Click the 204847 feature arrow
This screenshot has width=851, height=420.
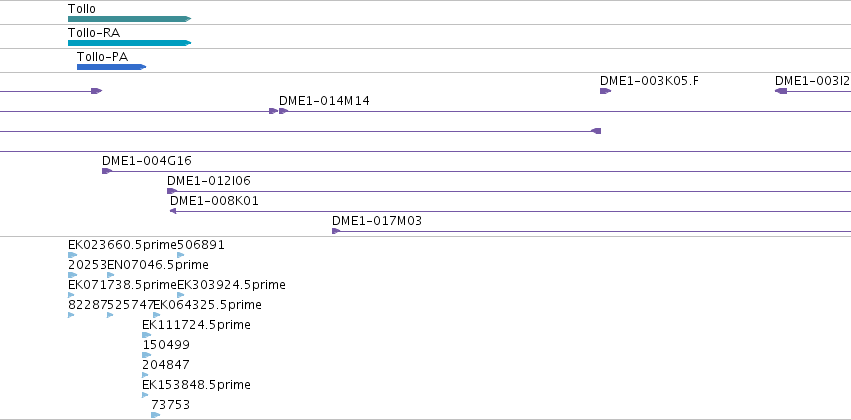[145, 375]
